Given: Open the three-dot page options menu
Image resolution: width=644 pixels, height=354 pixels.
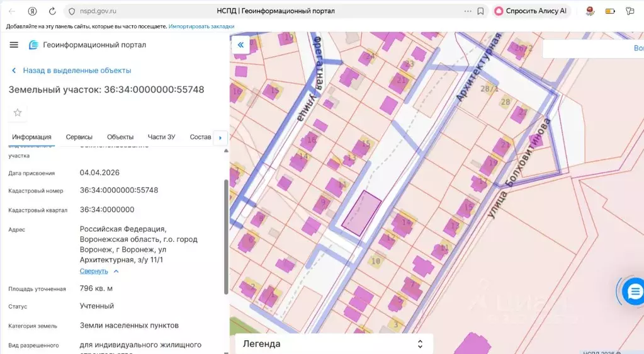Looking at the screenshot, I should pos(468,11).
